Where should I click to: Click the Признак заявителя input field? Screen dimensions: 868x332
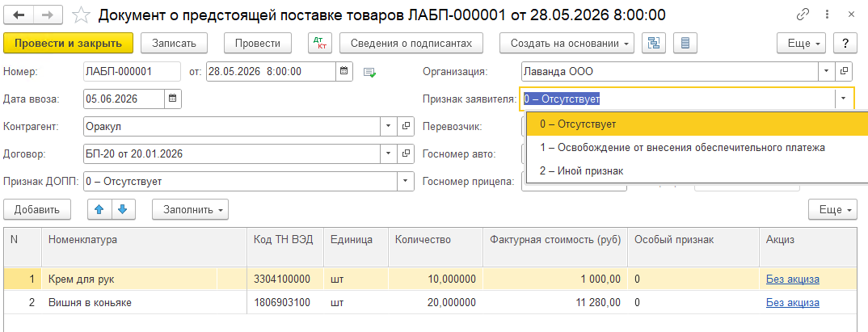(x=677, y=99)
